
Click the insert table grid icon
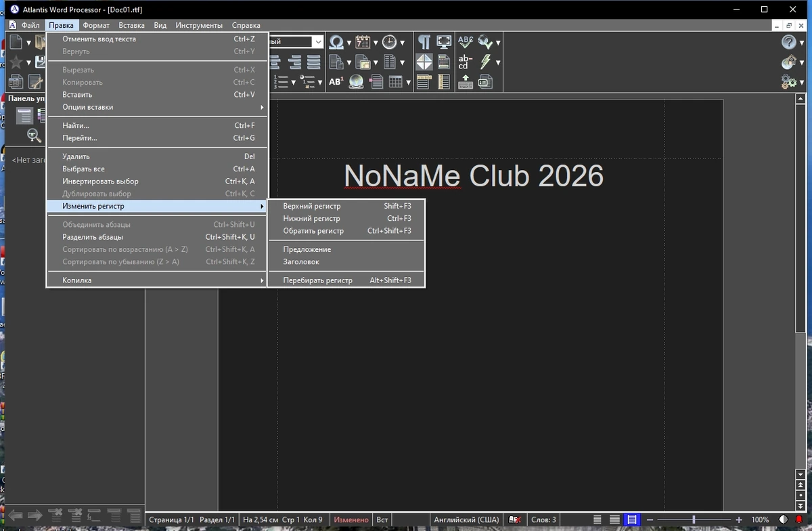395,82
